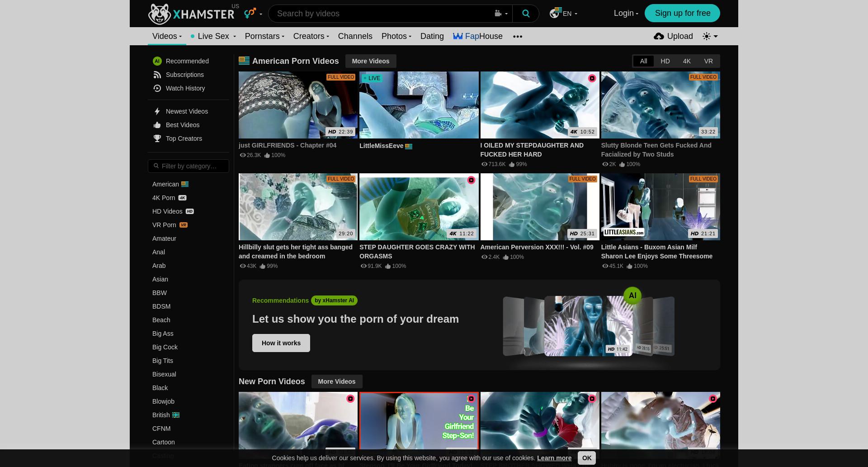Viewport: 868px width, 467px height.
Task: Click the American Porn Videos heading
Action: click(x=295, y=61)
